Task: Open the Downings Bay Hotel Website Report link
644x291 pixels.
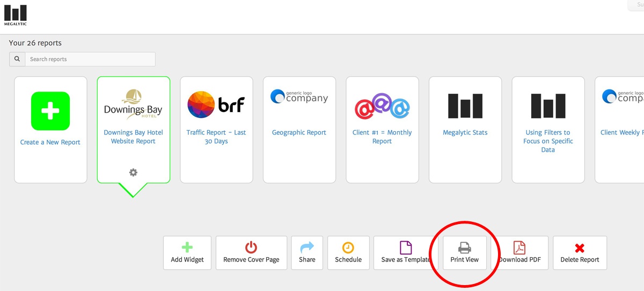Action: (x=133, y=137)
